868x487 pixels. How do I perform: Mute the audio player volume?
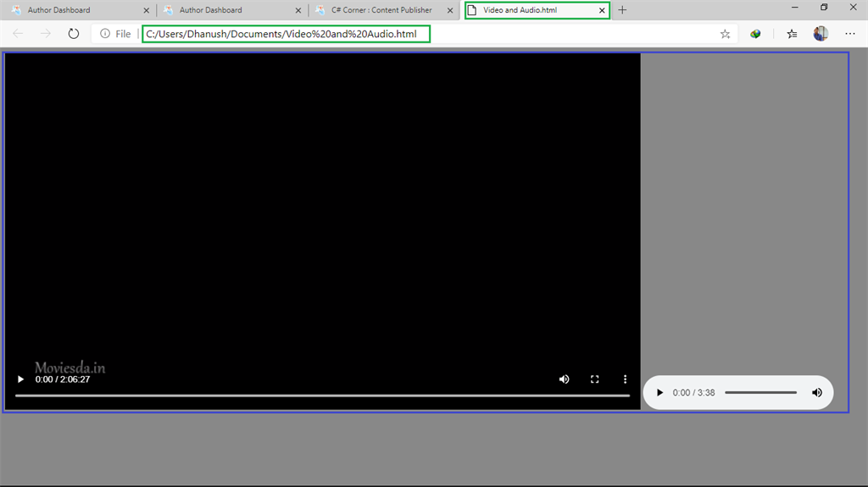817,392
